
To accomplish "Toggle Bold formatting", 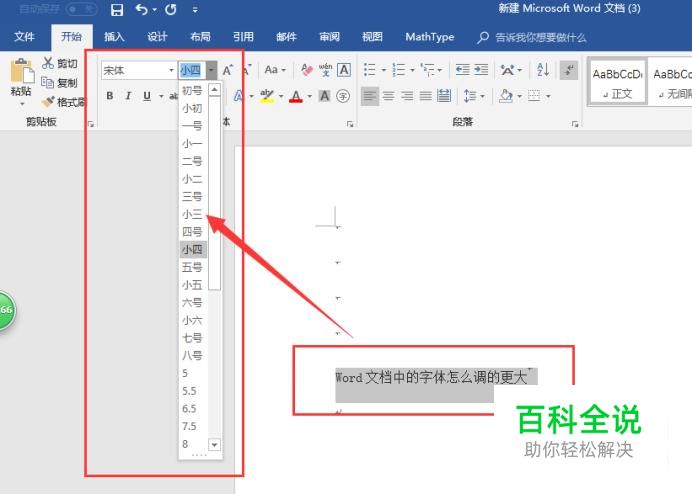I will click(x=110, y=96).
